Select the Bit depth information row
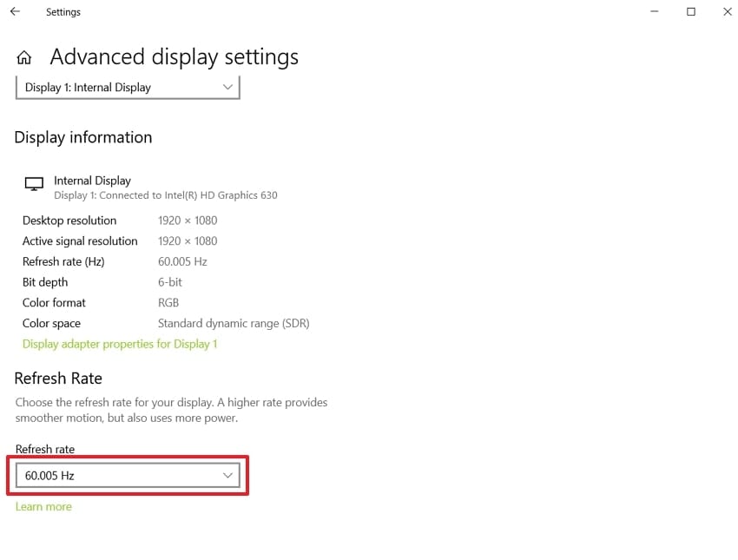The height and width of the screenshot is (560, 738). pos(44,282)
